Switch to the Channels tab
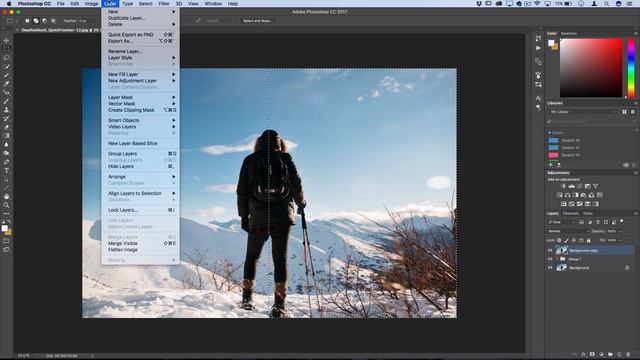 point(571,213)
